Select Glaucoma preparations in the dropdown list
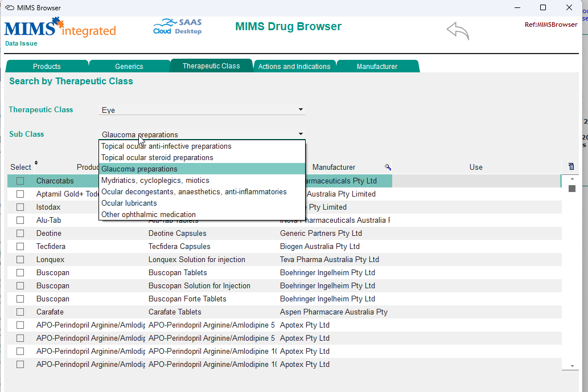Image resolution: width=588 pixels, height=392 pixels. click(202, 169)
